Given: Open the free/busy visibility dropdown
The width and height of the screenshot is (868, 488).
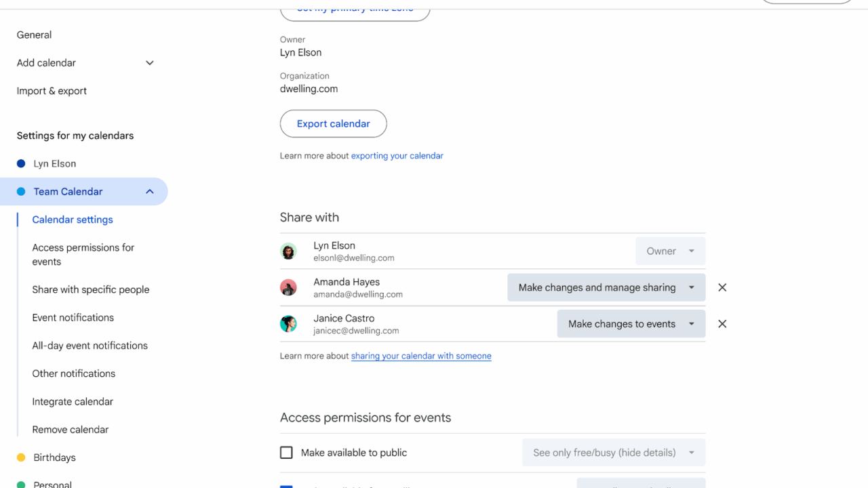Looking at the screenshot, I should 613,453.
